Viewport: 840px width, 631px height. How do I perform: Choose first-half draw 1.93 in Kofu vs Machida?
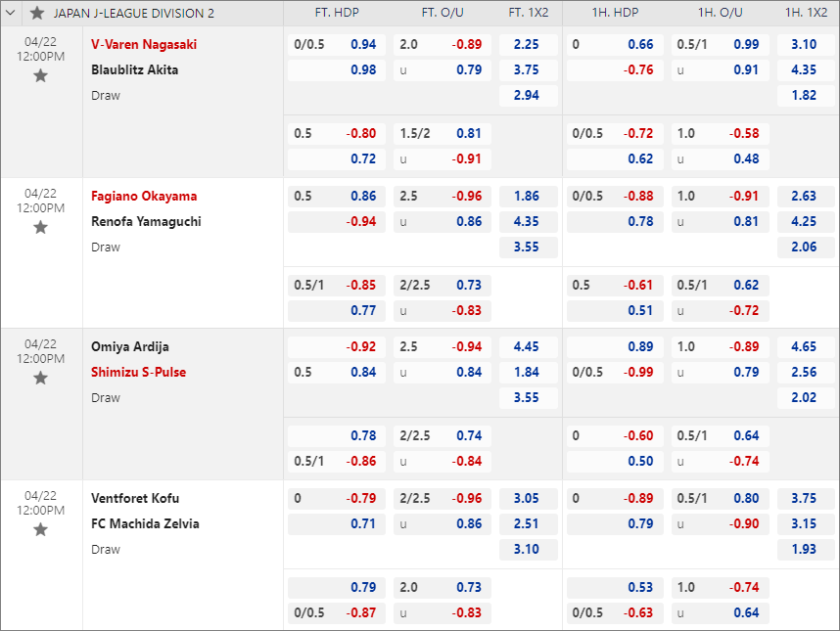(807, 549)
